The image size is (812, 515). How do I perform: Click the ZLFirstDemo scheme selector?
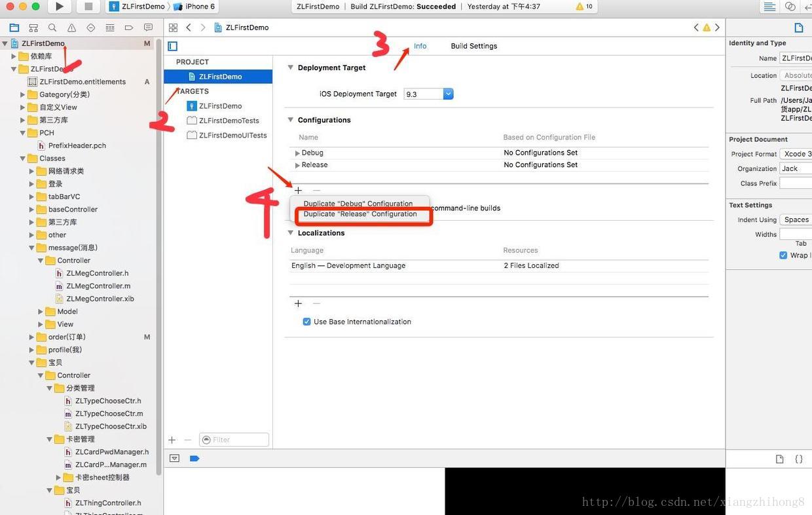coord(138,7)
